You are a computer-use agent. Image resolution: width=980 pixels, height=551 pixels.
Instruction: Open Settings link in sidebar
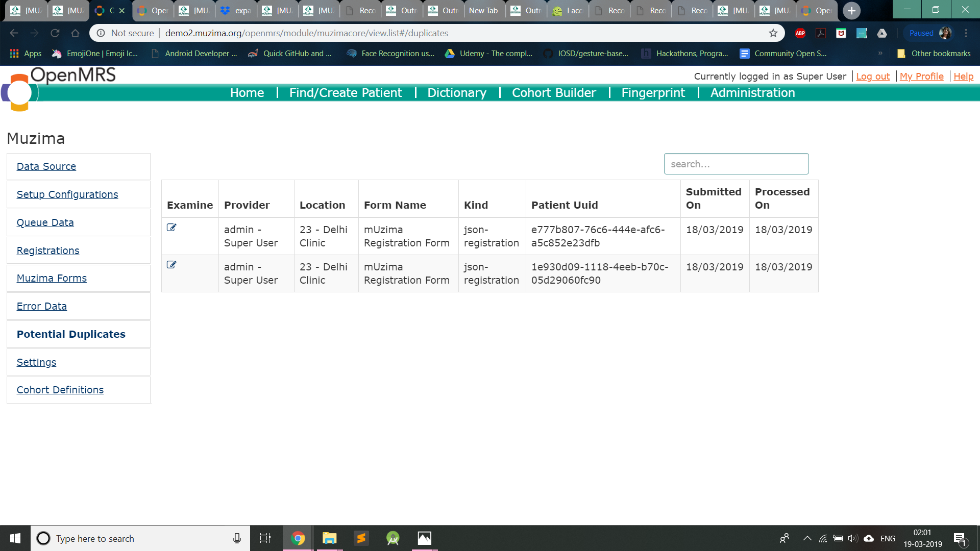point(36,362)
